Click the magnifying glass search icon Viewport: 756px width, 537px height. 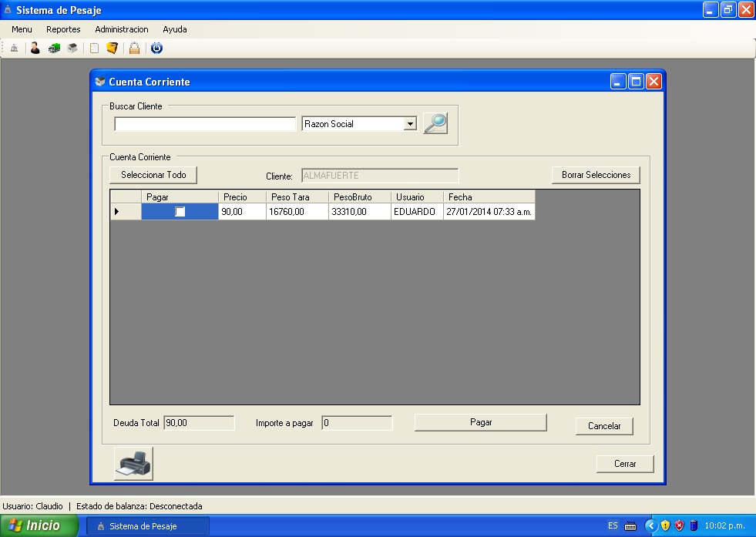435,123
